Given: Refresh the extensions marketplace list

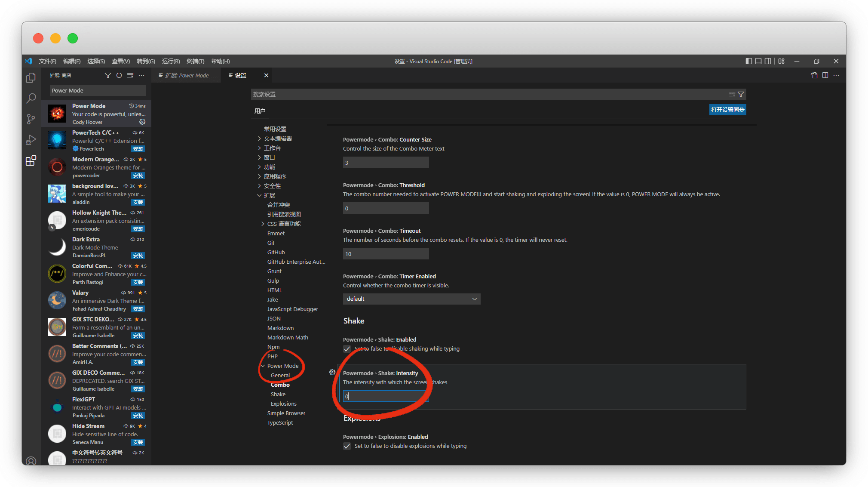Looking at the screenshot, I should click(x=119, y=75).
